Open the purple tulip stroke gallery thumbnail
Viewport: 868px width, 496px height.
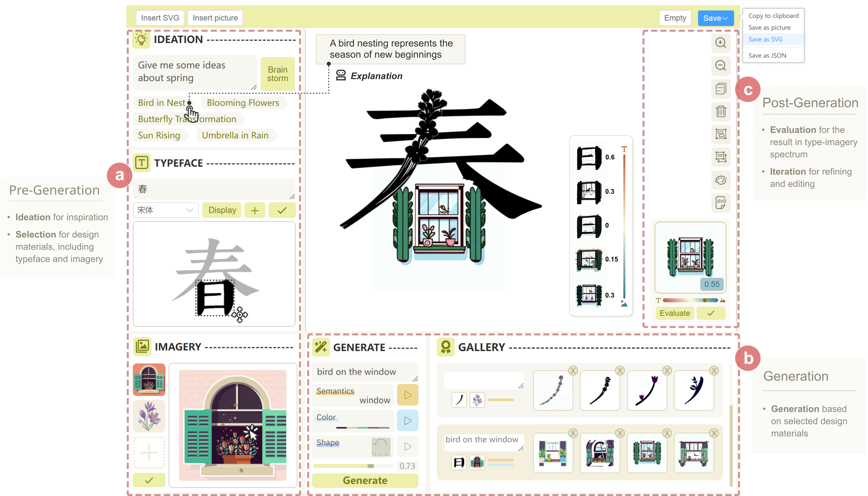tap(647, 390)
